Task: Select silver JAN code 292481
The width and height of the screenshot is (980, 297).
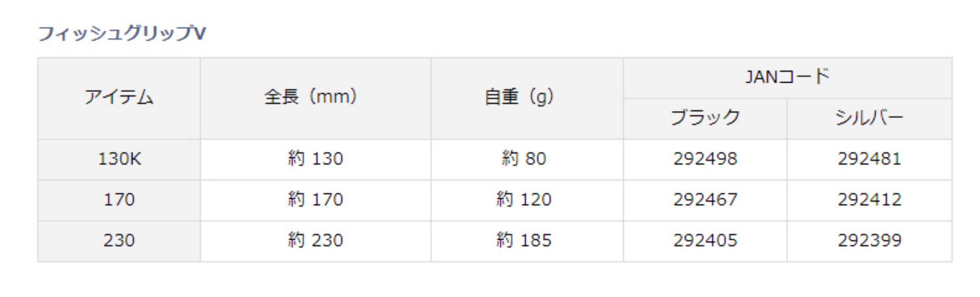Action: (x=869, y=159)
